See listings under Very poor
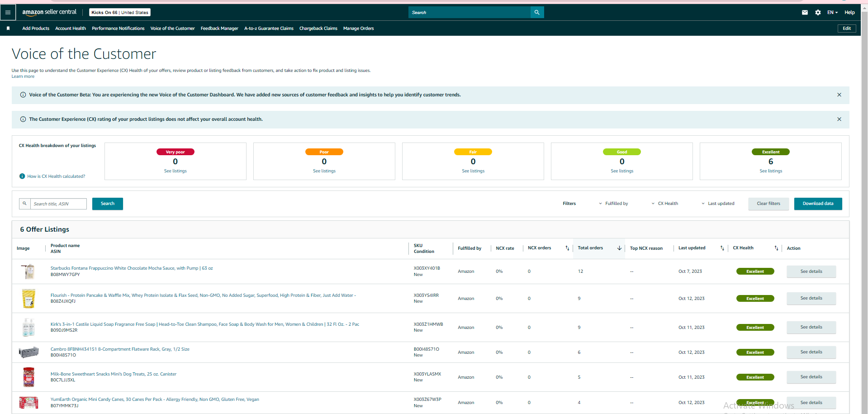The image size is (868, 414). tap(175, 171)
